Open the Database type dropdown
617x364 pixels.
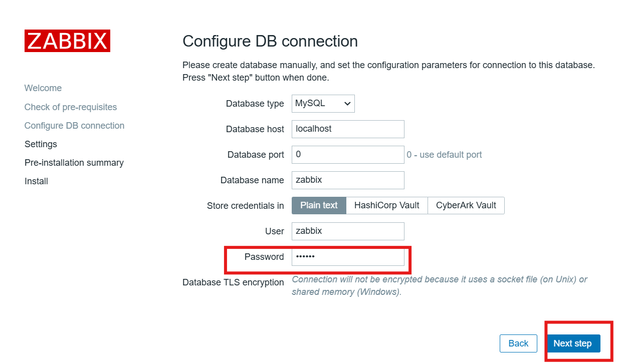[323, 104]
